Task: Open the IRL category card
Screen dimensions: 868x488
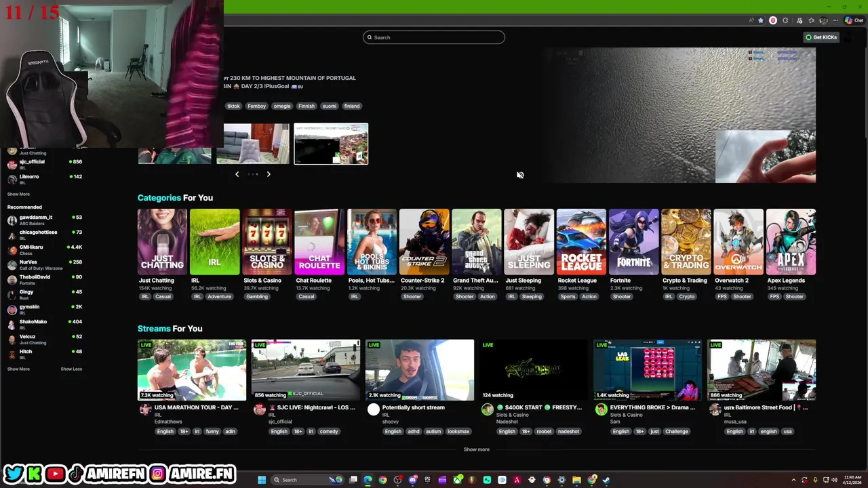Action: click(x=214, y=242)
